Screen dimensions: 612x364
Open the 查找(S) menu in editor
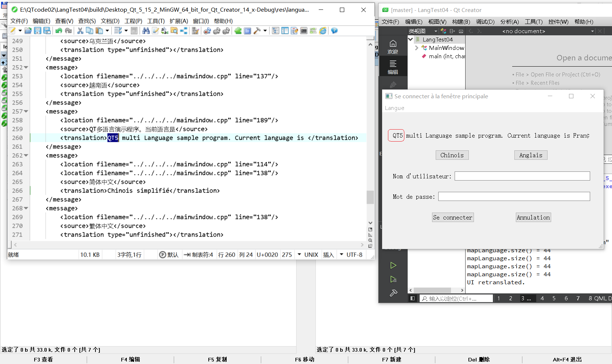click(87, 21)
